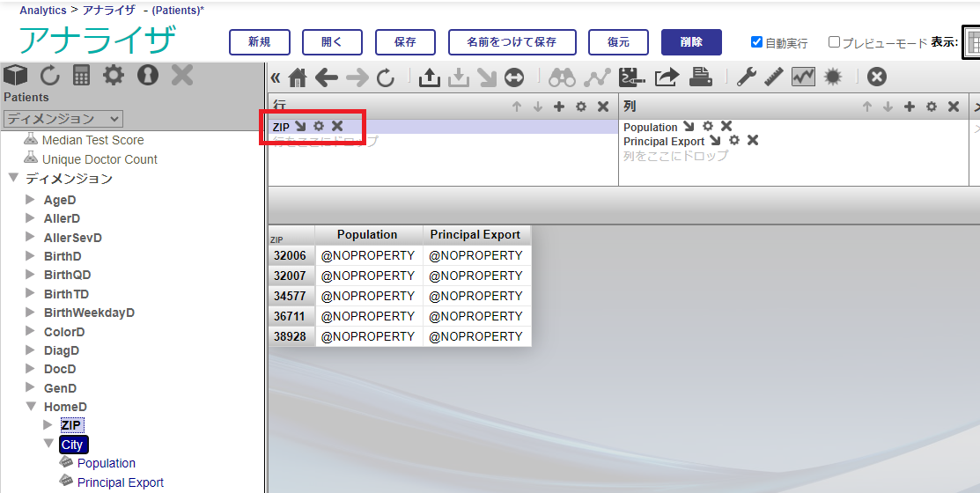
Task: Click the cube icon above Patients
Action: pos(16,75)
